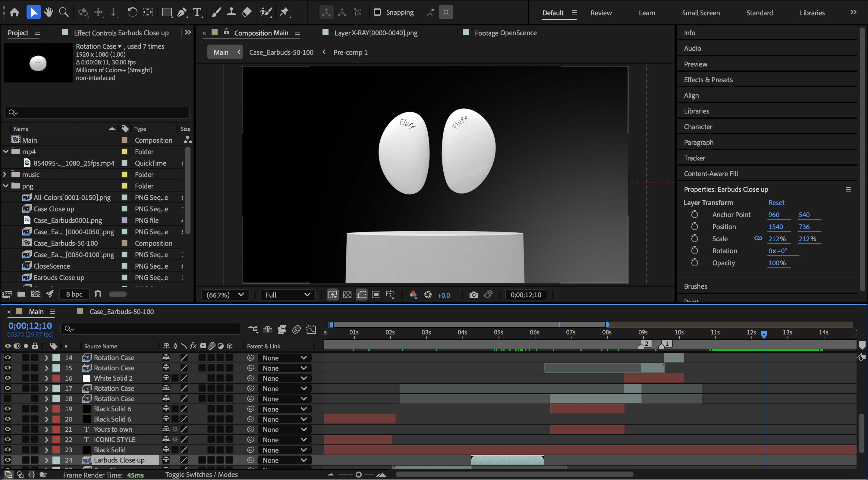
Task: Open the Effects & Presets panel
Action: pos(708,79)
